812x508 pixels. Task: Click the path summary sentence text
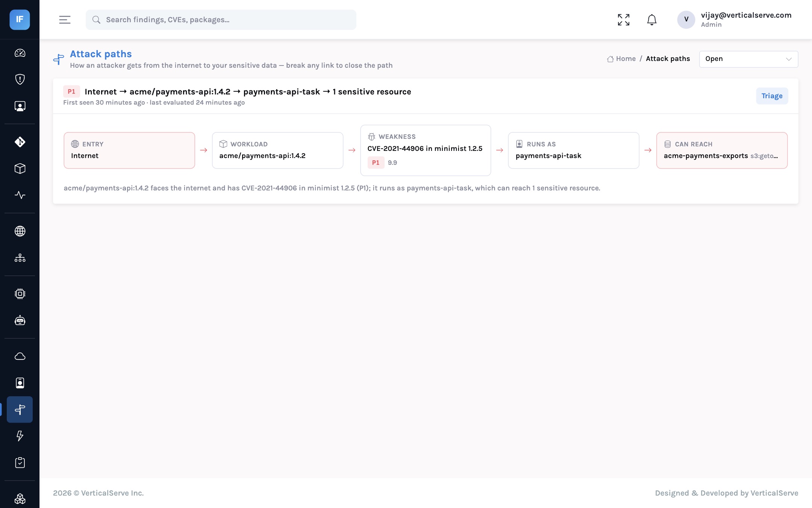coord(332,188)
